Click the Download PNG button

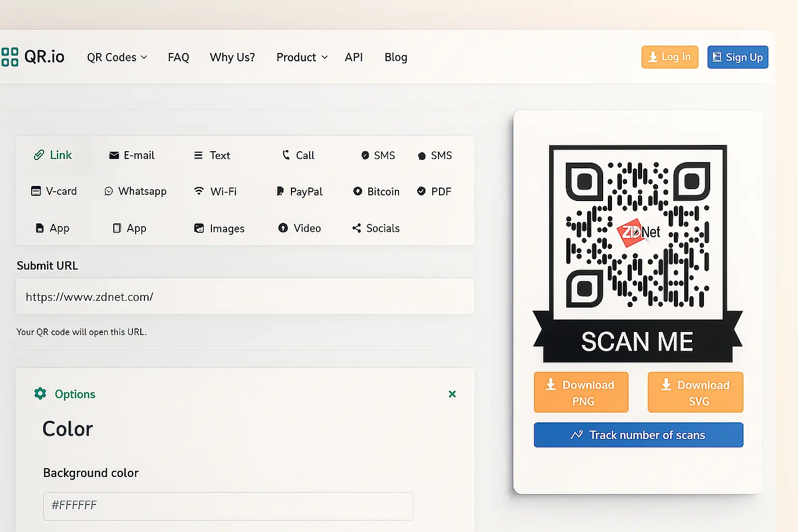click(581, 392)
